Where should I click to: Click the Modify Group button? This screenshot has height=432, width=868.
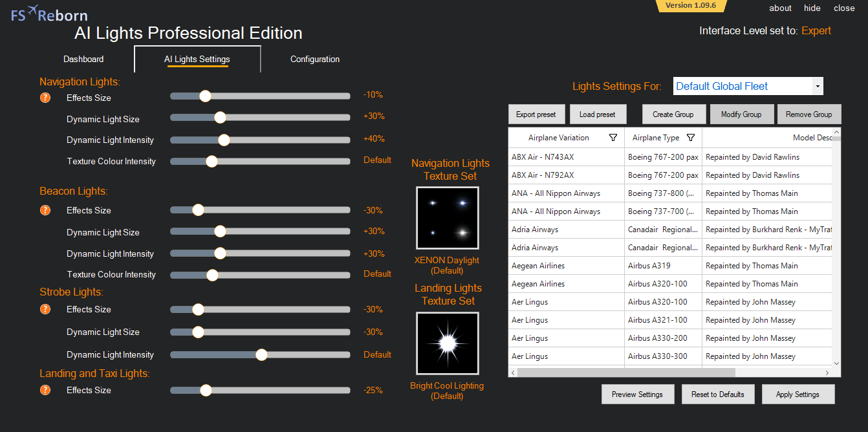pos(741,114)
